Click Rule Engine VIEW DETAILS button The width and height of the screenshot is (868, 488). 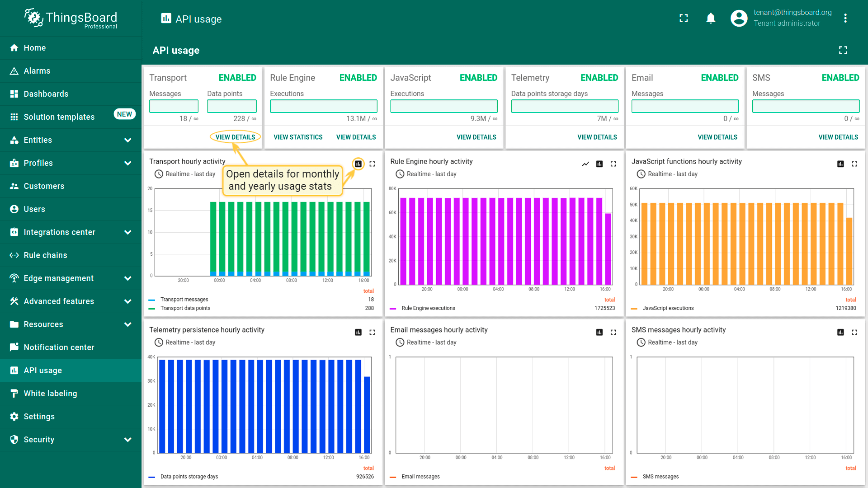356,137
